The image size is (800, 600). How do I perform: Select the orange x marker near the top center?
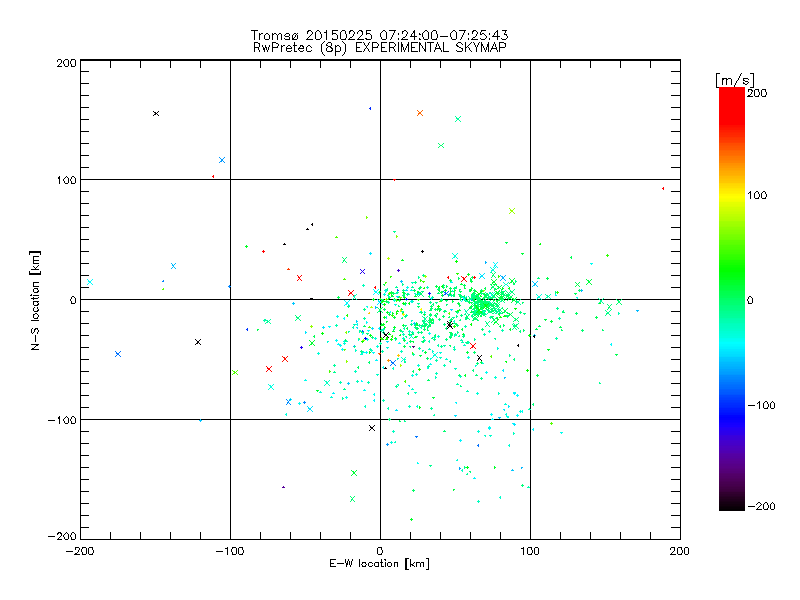(420, 113)
